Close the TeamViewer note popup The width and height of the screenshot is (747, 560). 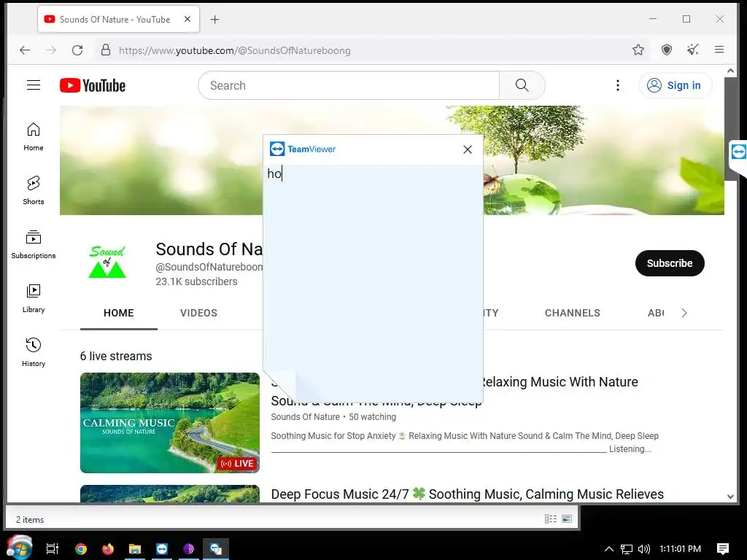coord(468,149)
